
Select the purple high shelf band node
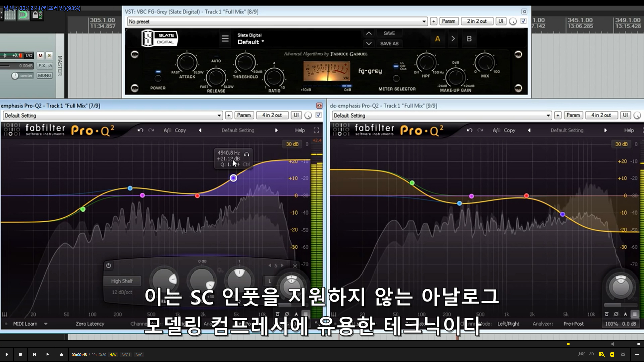[x=233, y=178]
